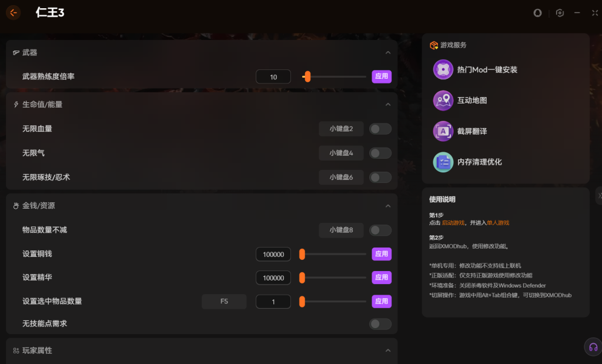Collapse the 武器 section

coord(387,52)
